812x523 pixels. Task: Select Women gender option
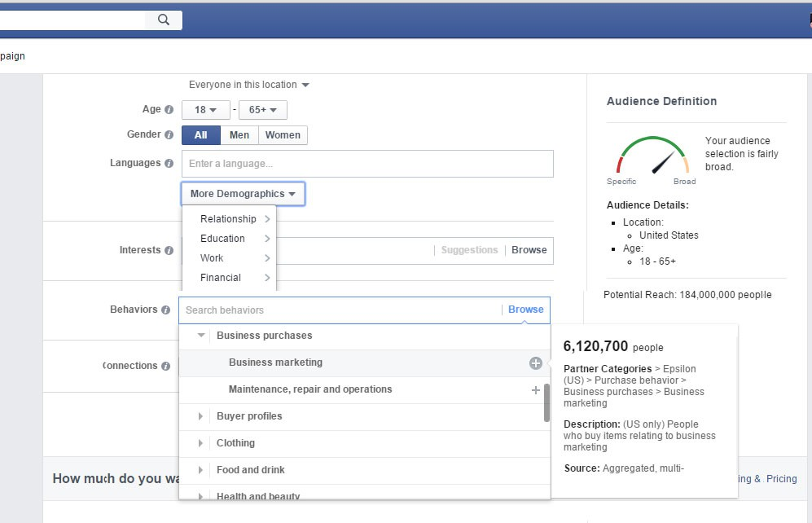pos(283,135)
